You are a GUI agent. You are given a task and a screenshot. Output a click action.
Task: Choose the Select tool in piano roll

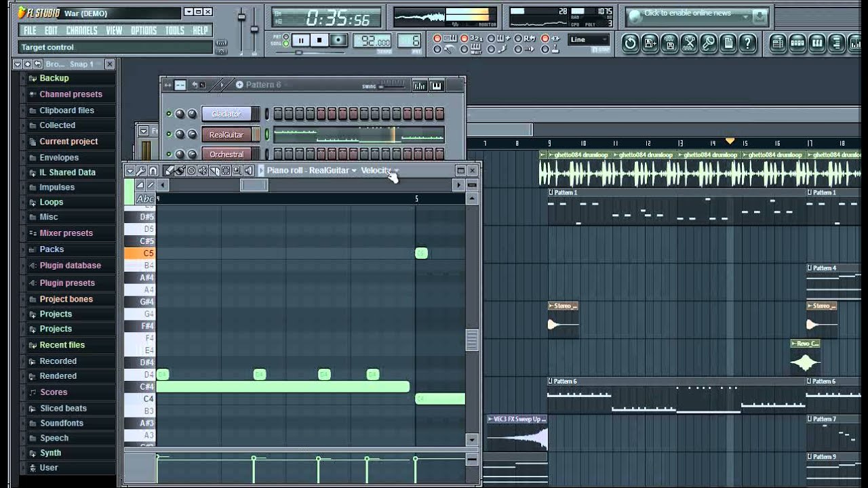(226, 171)
